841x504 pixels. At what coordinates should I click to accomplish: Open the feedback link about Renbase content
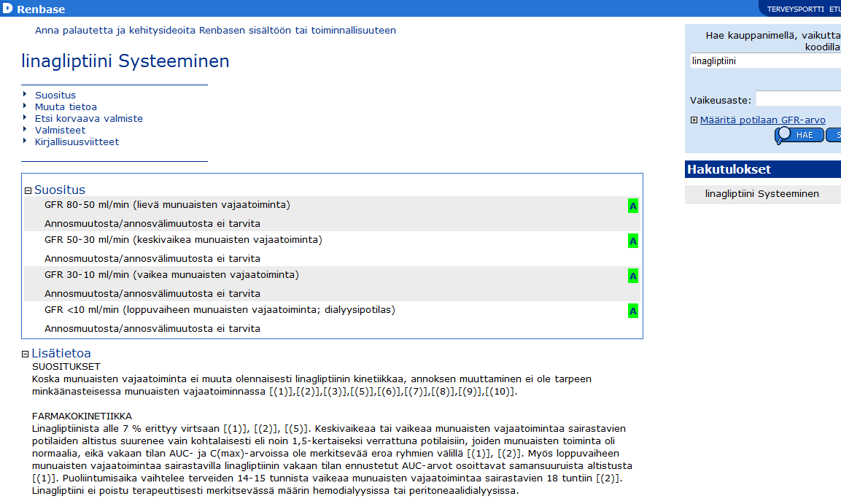(x=216, y=31)
